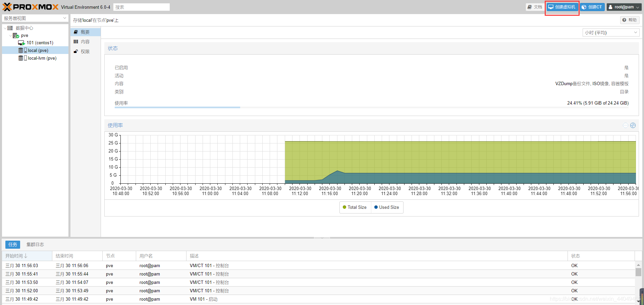Select task row started 11:55:41

pyautogui.click(x=319, y=274)
